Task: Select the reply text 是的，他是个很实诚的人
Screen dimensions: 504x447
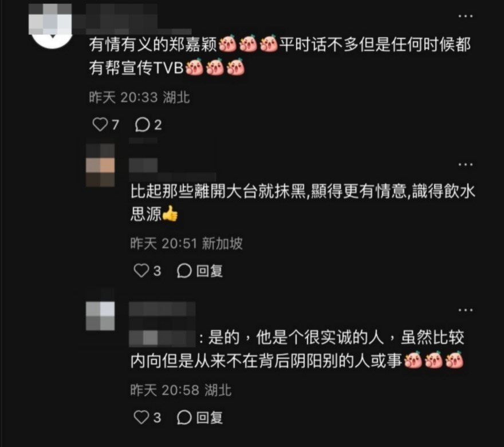Action: [x=296, y=338]
